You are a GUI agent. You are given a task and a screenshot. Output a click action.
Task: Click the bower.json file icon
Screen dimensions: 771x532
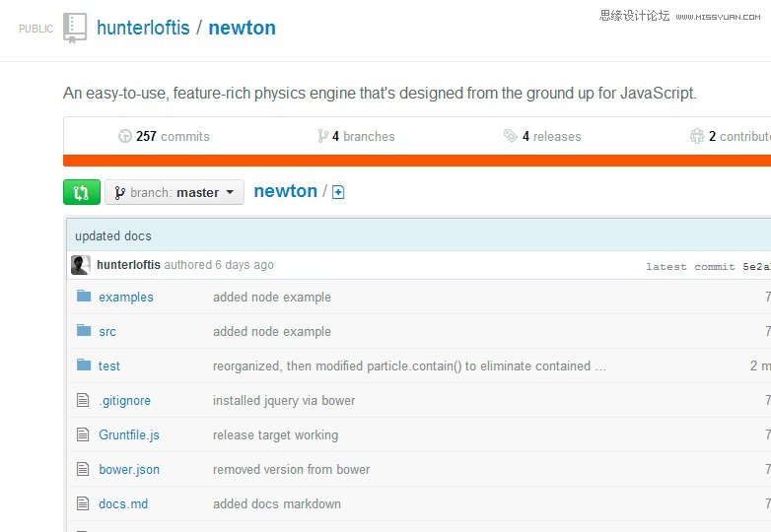tap(83, 469)
